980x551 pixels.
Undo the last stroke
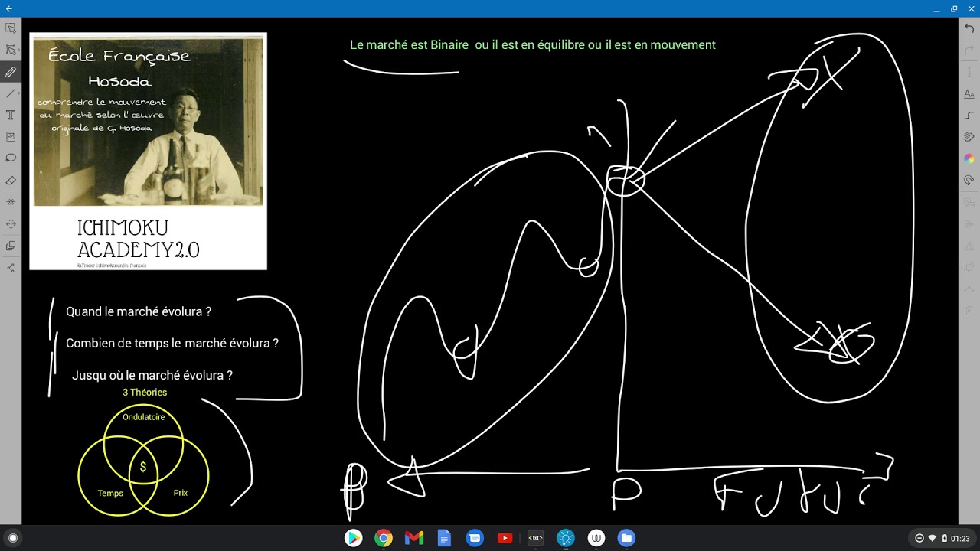tap(969, 28)
